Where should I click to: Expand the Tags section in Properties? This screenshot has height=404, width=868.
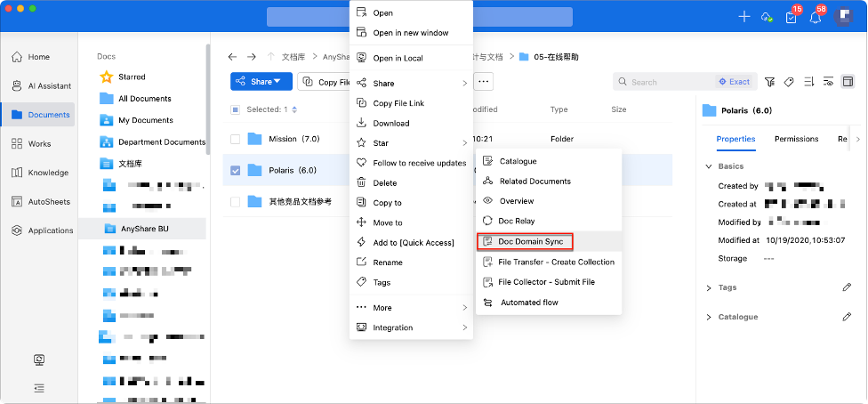click(x=709, y=287)
